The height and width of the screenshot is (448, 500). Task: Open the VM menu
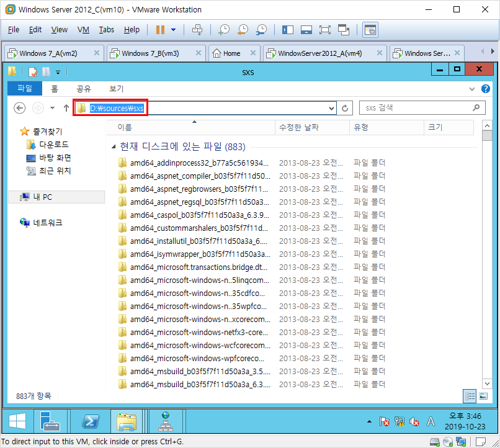coord(83,30)
